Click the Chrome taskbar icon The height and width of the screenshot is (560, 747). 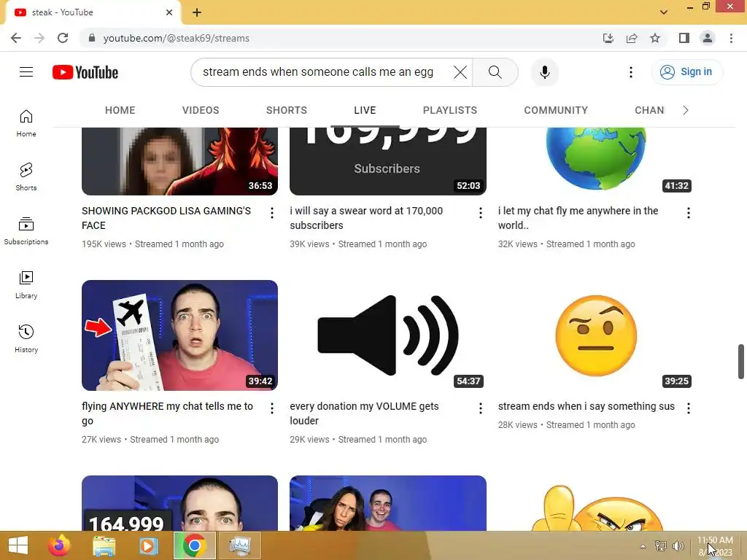click(194, 545)
